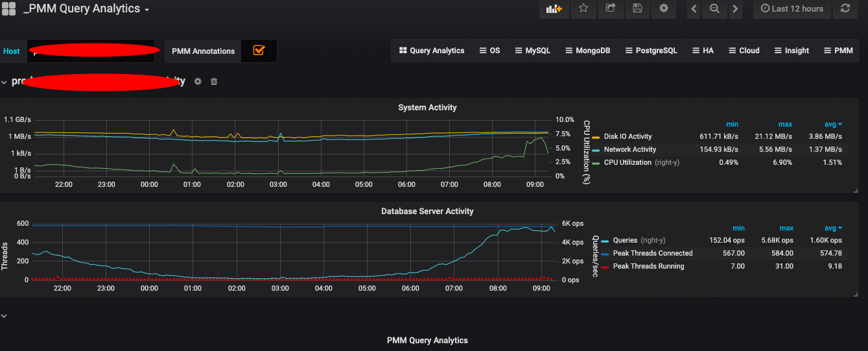The height and width of the screenshot is (351, 868).
Task: Toggle the PMM Annotations checkbox
Action: 259,50
